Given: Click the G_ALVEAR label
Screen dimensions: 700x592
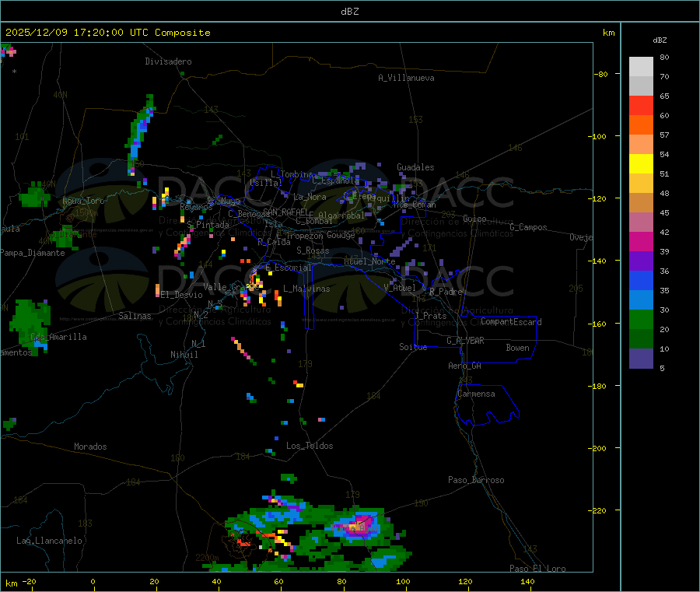Looking at the screenshot, I should 465,341.
